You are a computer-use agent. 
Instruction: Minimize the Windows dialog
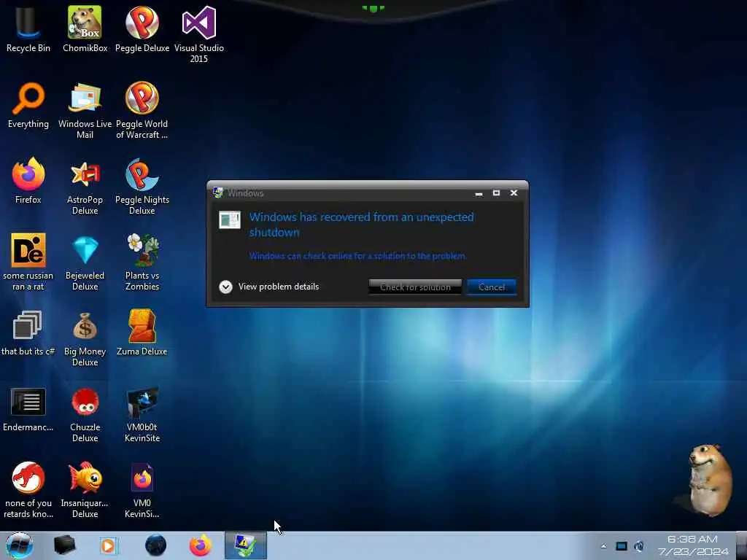pyautogui.click(x=479, y=193)
